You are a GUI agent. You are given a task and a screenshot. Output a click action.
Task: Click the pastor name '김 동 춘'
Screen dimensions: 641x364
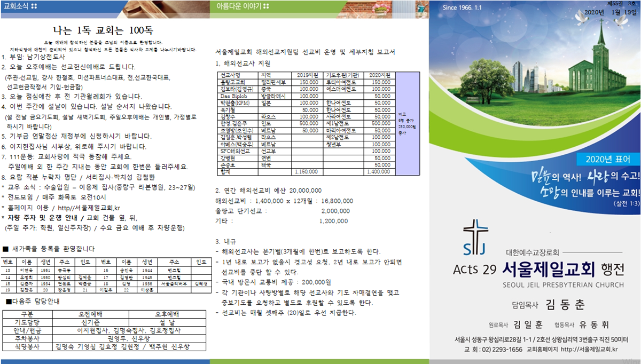(x=565, y=305)
